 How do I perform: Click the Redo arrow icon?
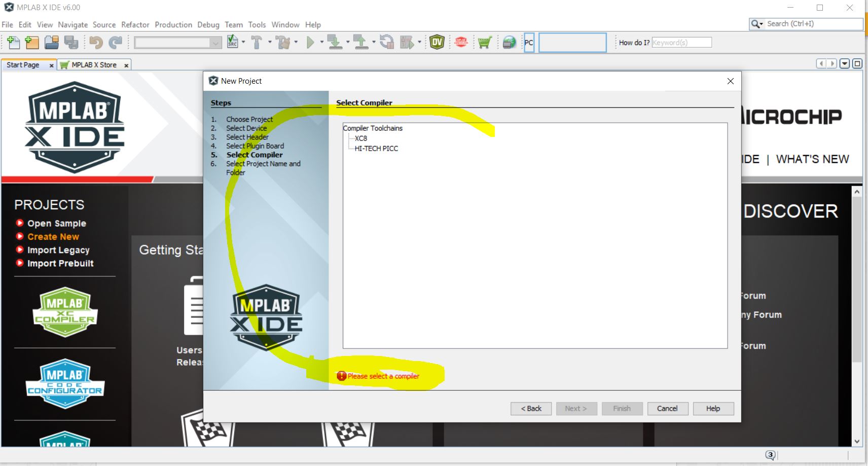click(x=116, y=43)
